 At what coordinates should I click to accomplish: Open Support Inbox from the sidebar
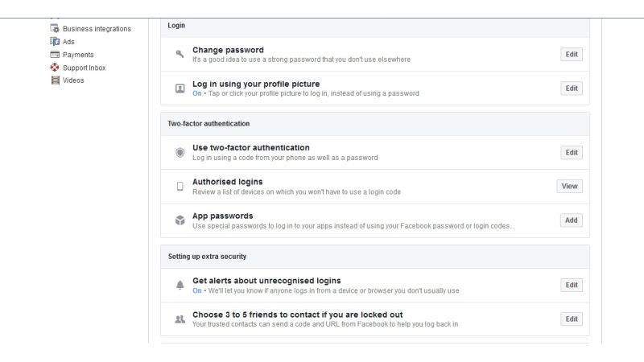coord(84,68)
